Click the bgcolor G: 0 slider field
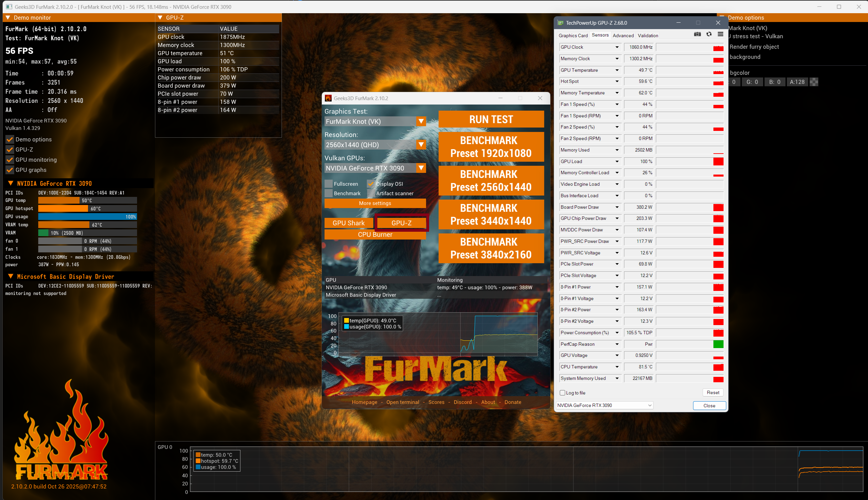868x500 pixels. tap(752, 82)
